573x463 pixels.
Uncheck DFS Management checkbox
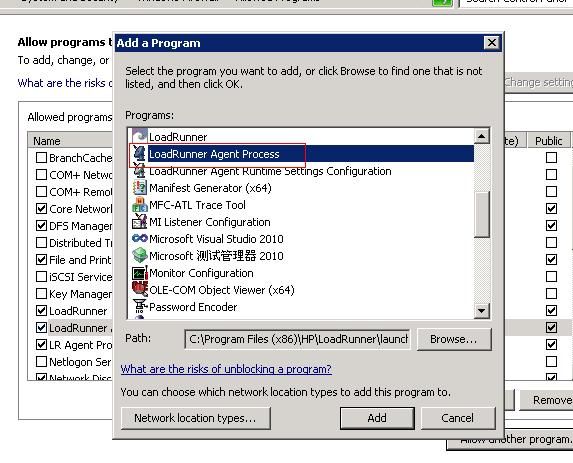(41, 225)
